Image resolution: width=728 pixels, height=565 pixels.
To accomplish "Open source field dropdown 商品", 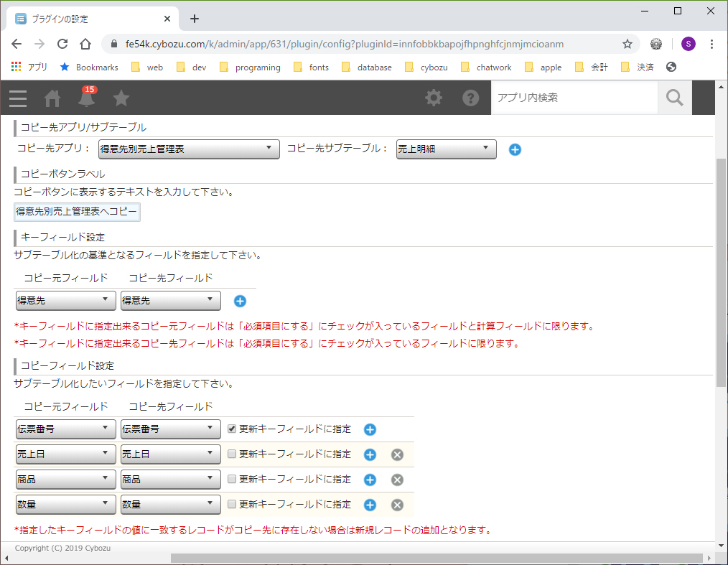I will pos(65,479).
